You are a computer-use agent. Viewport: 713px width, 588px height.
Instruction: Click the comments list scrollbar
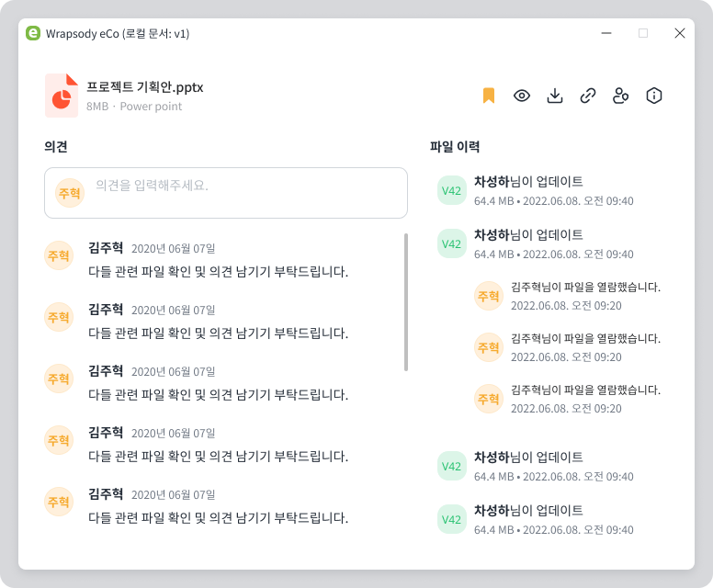click(x=405, y=302)
